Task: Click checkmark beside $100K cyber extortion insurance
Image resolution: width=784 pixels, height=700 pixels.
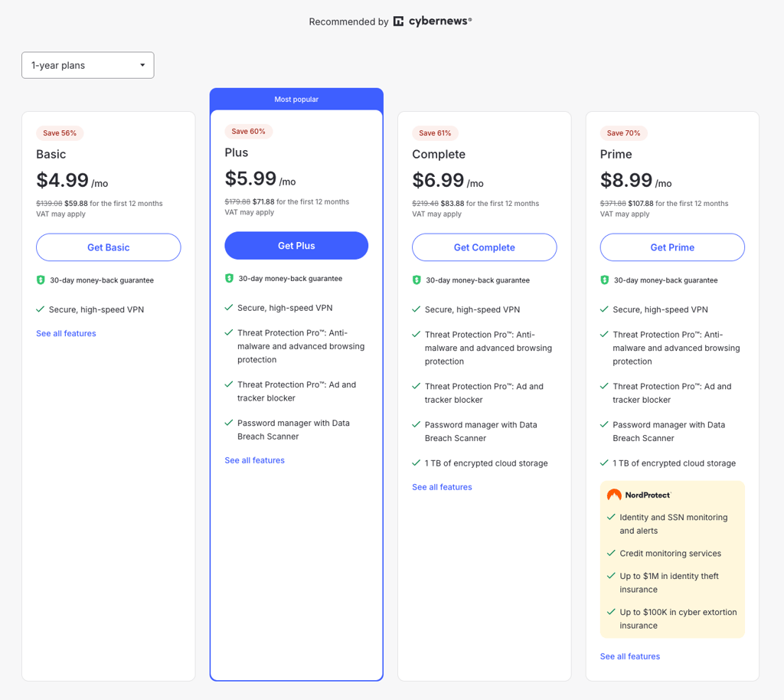Action: pos(611,611)
